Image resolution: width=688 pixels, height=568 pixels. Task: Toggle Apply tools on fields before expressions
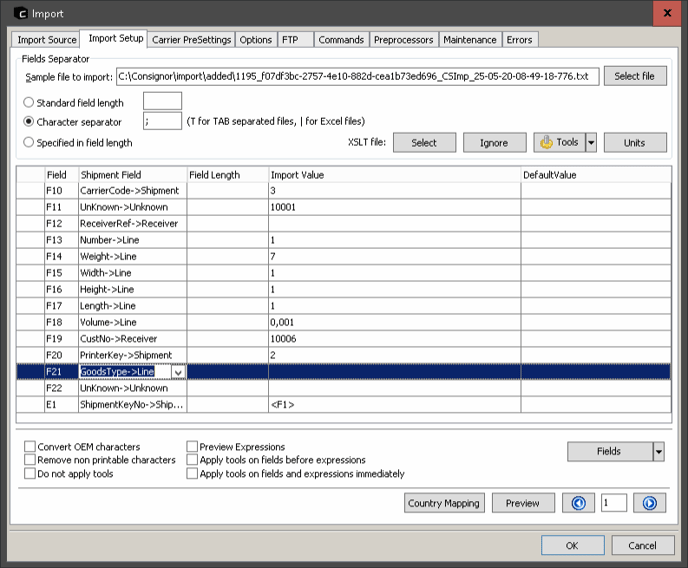pyautogui.click(x=192, y=460)
